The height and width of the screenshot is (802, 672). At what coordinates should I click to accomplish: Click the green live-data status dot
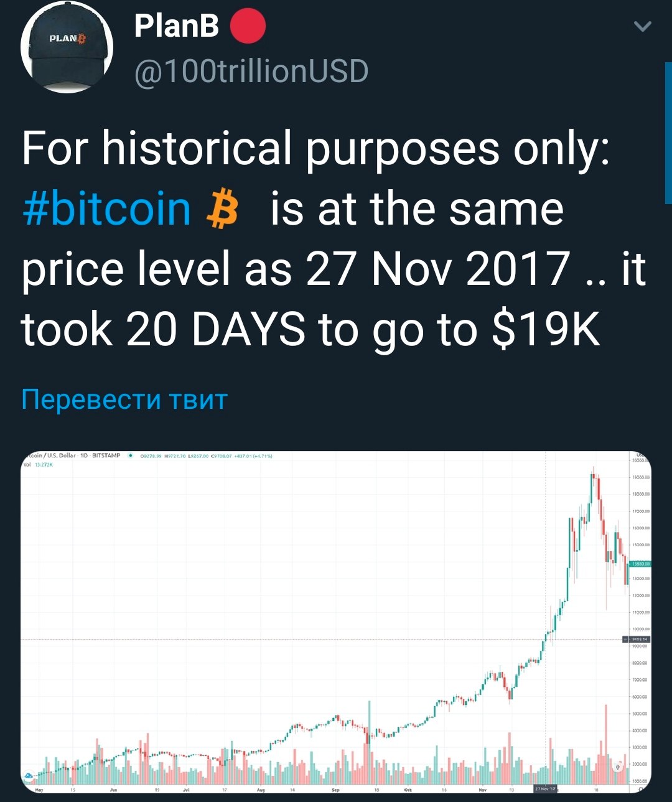click(x=130, y=455)
